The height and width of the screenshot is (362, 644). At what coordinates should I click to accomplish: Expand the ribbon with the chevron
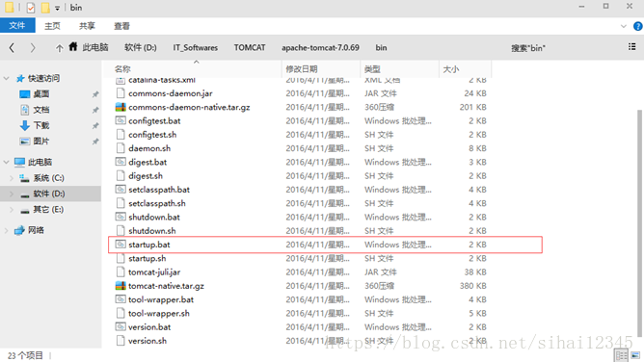[x=624, y=26]
